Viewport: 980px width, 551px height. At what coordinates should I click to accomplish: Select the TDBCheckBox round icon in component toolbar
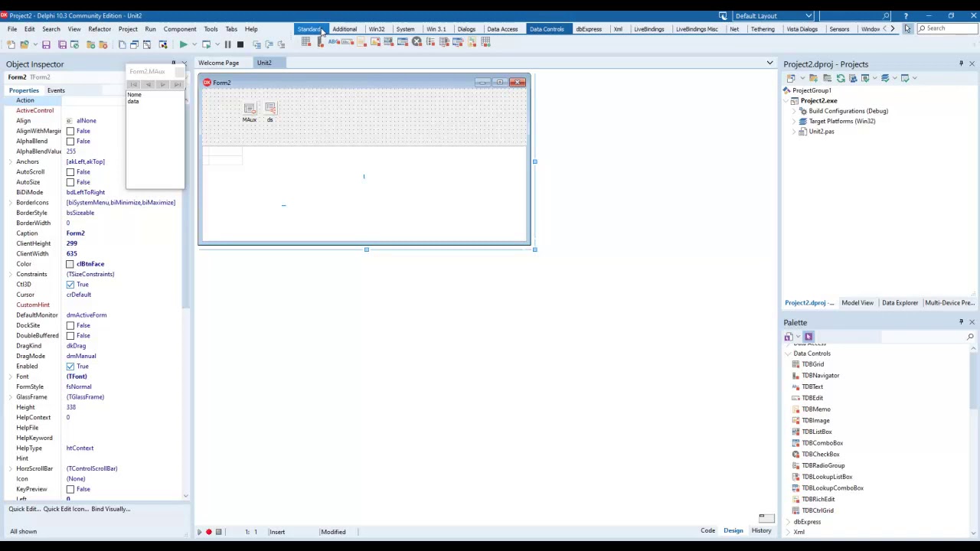coord(416,42)
